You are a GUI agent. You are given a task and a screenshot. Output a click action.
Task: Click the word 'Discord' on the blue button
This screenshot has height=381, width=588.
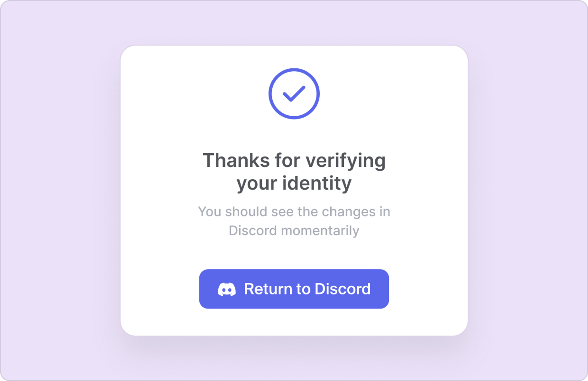click(343, 289)
